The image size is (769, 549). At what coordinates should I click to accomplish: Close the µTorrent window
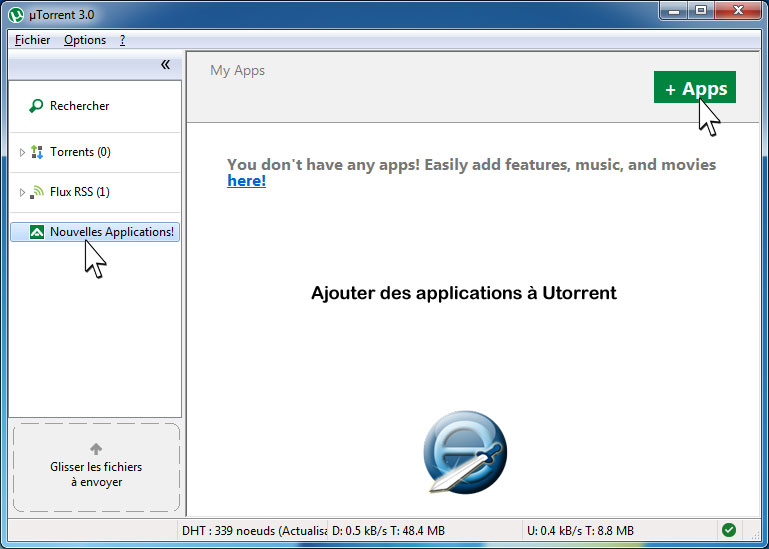click(x=738, y=11)
